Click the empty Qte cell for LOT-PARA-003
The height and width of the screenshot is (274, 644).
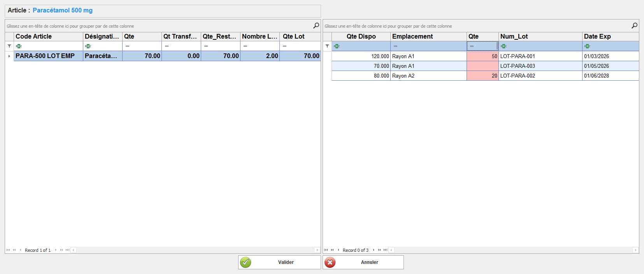(x=483, y=66)
